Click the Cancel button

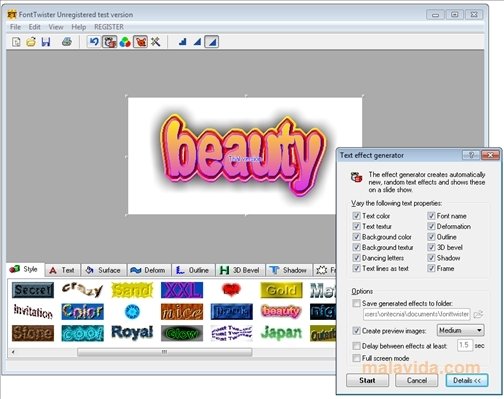click(x=417, y=380)
